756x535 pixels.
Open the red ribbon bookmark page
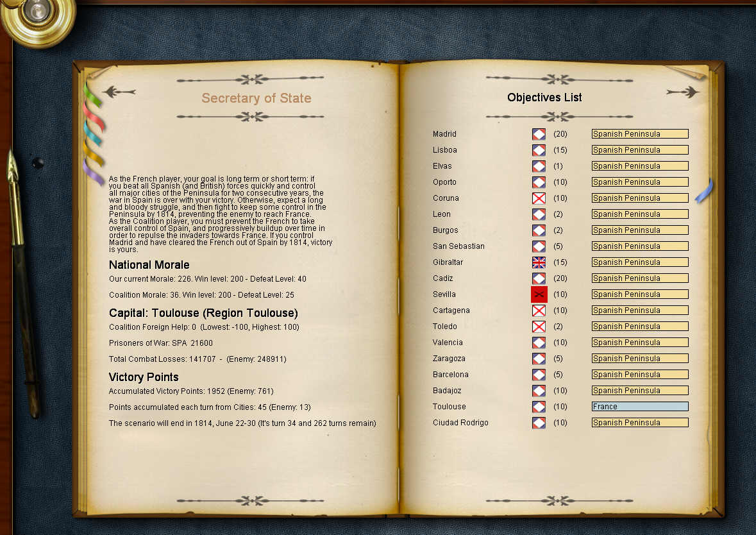(x=94, y=117)
